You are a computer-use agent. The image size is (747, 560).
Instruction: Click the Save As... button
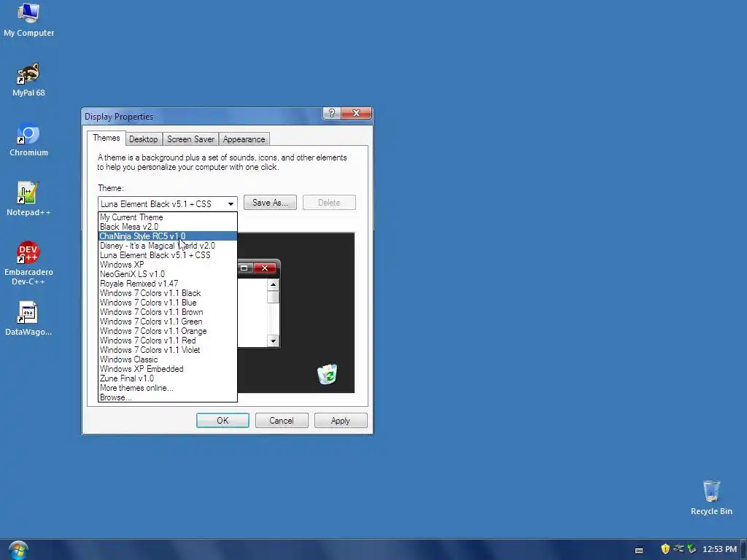tap(270, 203)
